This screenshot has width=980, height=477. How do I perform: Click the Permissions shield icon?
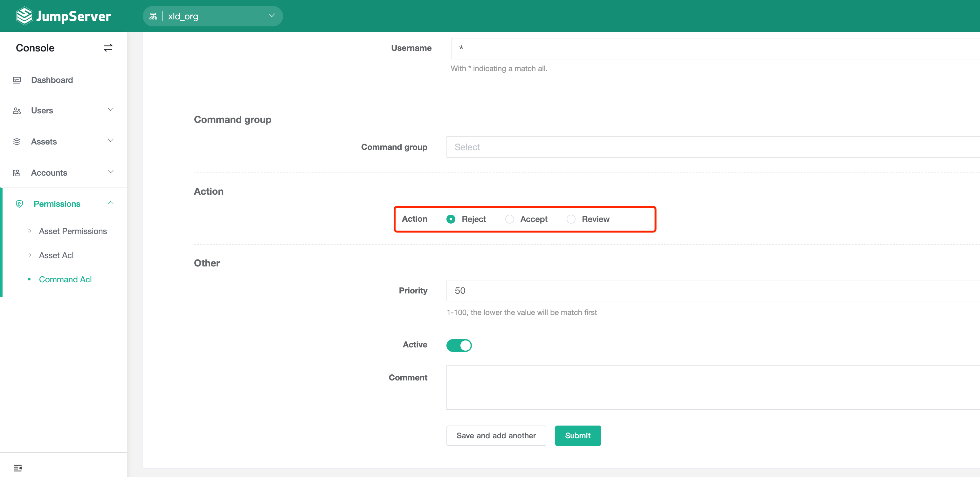coord(19,203)
